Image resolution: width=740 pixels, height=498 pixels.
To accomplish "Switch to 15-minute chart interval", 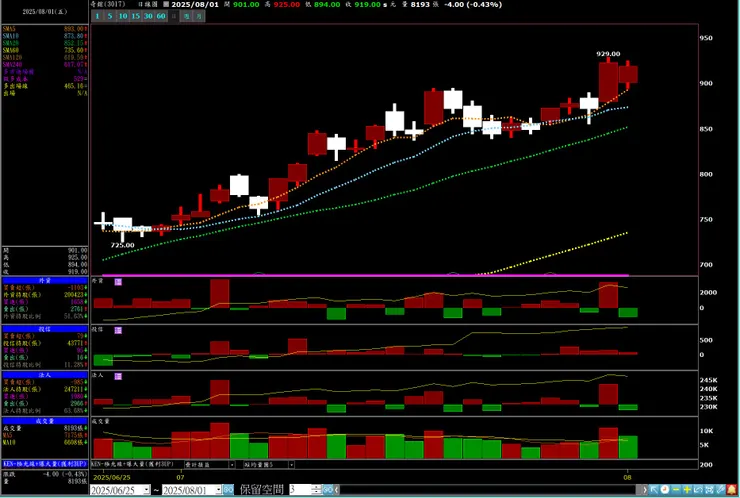I will point(135,16).
